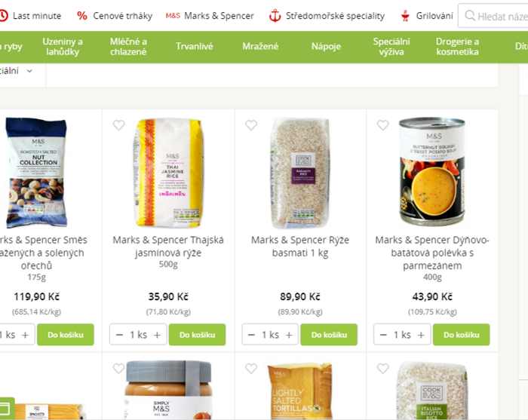
Task: Decrease quantity of Basmati rice with minus
Action: pos(251,335)
